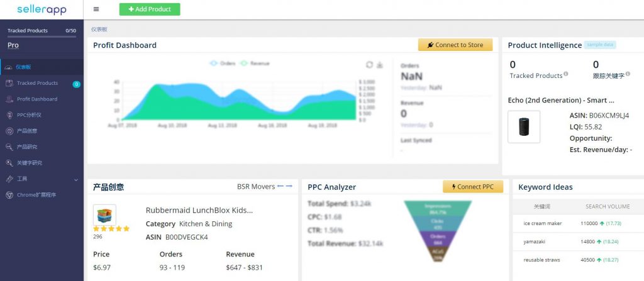
Task: Click Connect to Store button
Action: [455, 45]
